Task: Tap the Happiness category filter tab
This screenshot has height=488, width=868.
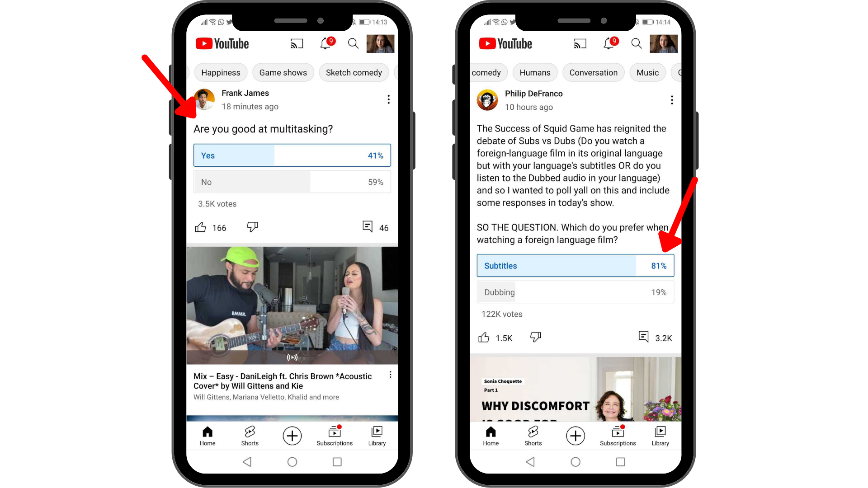Action: (220, 72)
